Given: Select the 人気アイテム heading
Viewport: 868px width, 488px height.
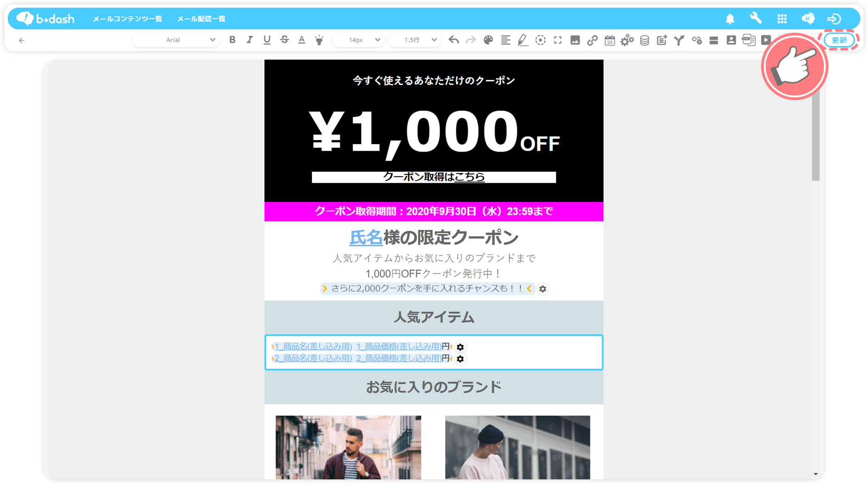Looking at the screenshot, I should pyautogui.click(x=434, y=317).
